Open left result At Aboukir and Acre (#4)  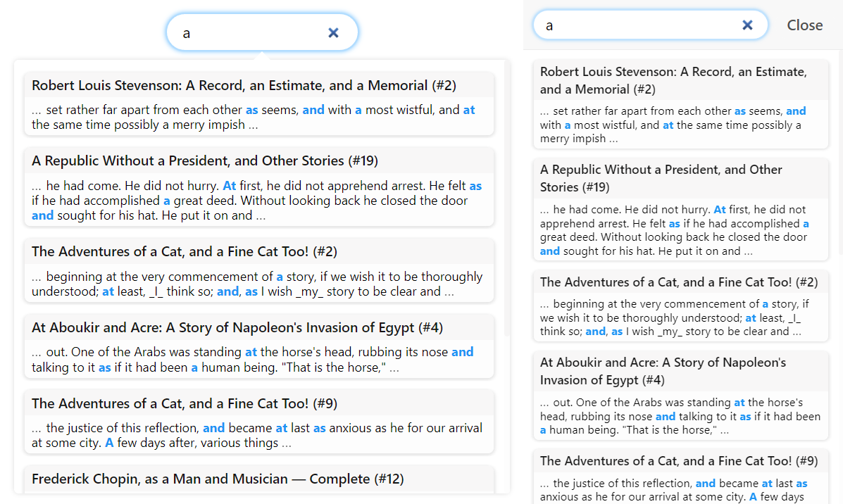tap(237, 328)
